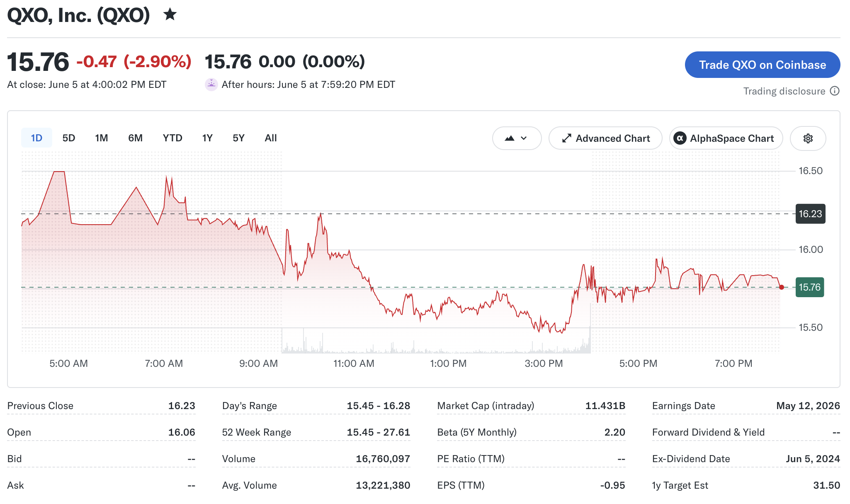
Task: Click the after-hours moon icon
Action: (x=211, y=85)
